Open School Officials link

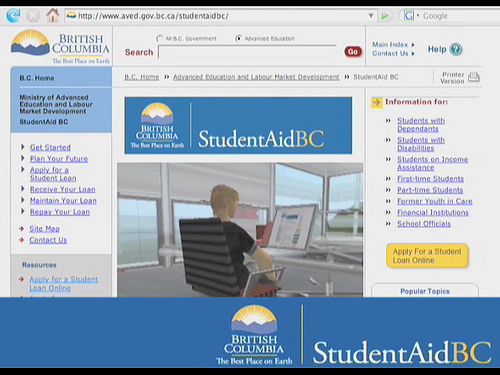(x=424, y=224)
